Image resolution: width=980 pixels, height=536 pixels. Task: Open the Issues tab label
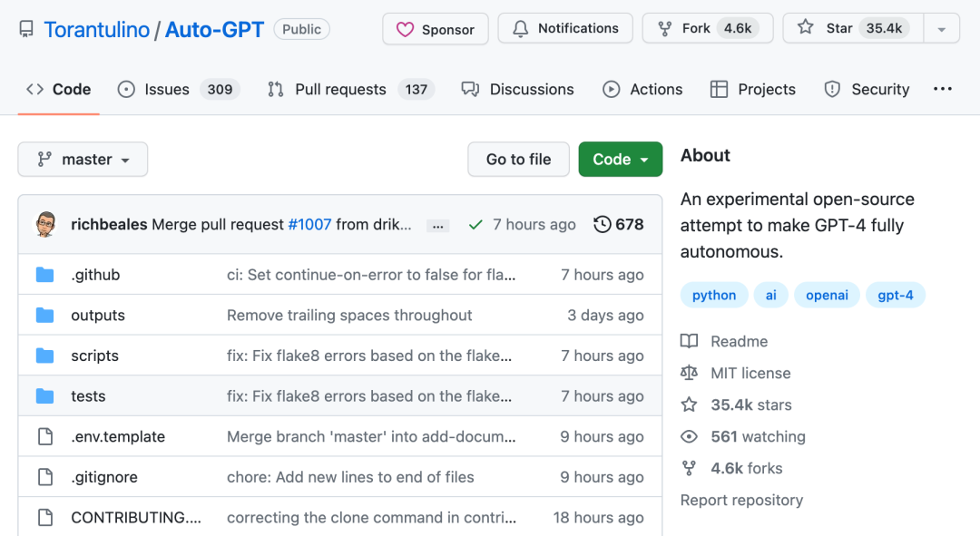tap(167, 89)
